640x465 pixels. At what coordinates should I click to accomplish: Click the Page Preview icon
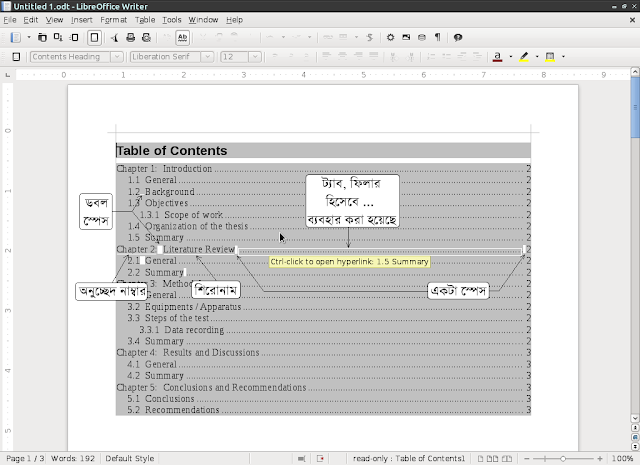click(x=147, y=38)
